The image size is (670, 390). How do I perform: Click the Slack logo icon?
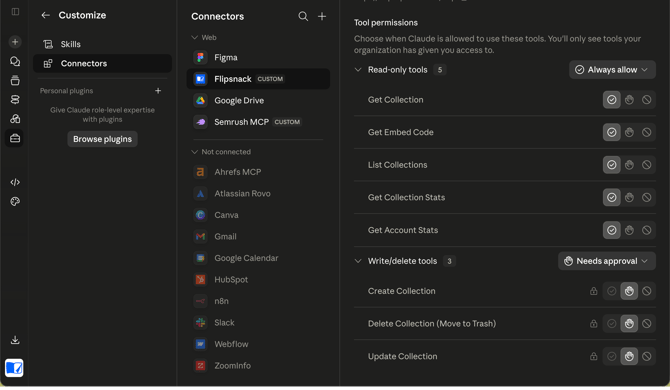click(x=200, y=323)
